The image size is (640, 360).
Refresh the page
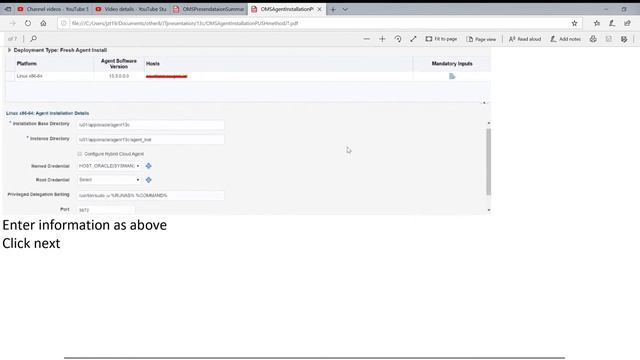pyautogui.click(x=28, y=23)
